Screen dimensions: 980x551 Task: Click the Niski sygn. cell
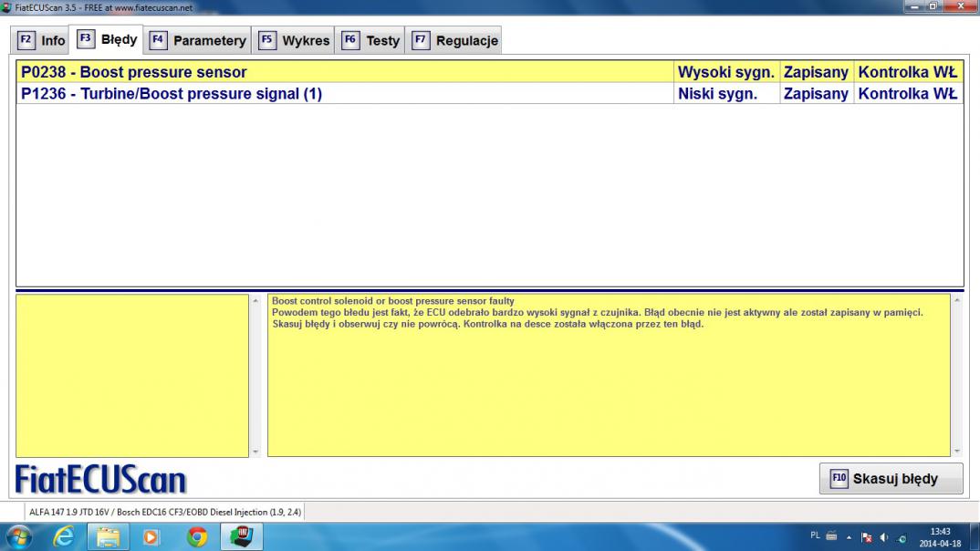pyautogui.click(x=726, y=94)
